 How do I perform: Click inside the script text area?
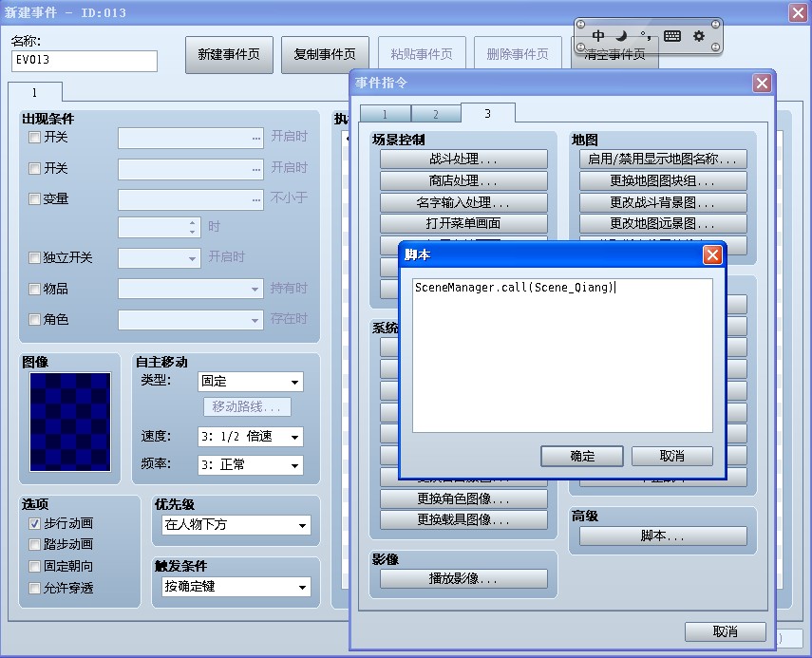point(562,356)
